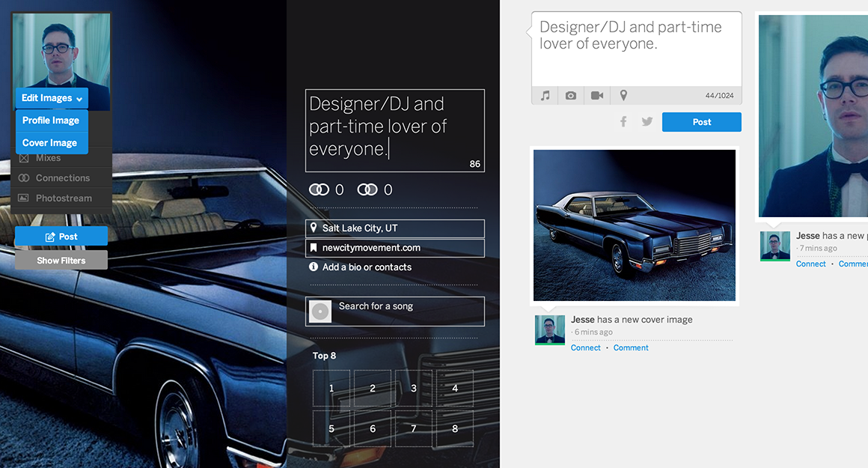Click Show Filters button
This screenshot has width=868, height=468.
tap(61, 261)
